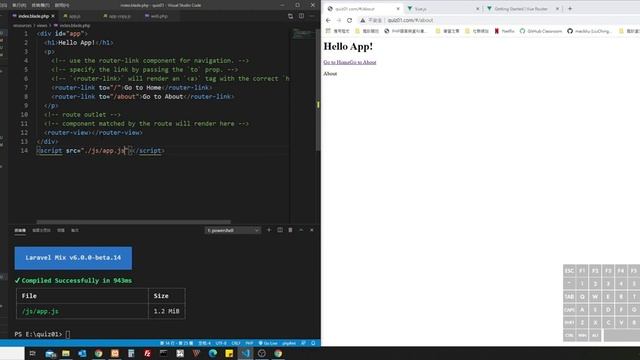640x360 pixels.
Task: Switch to the Vue.js Chrome tab
Action: [x=442, y=9]
